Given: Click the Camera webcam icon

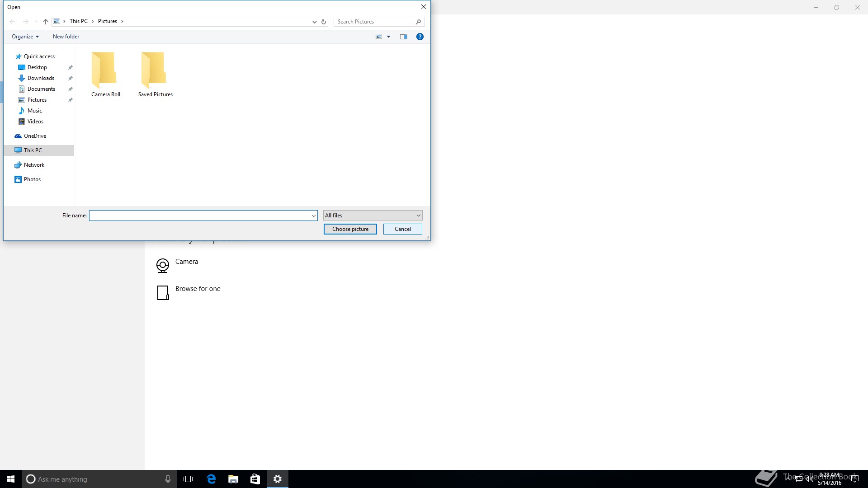Looking at the screenshot, I should 163,265.
